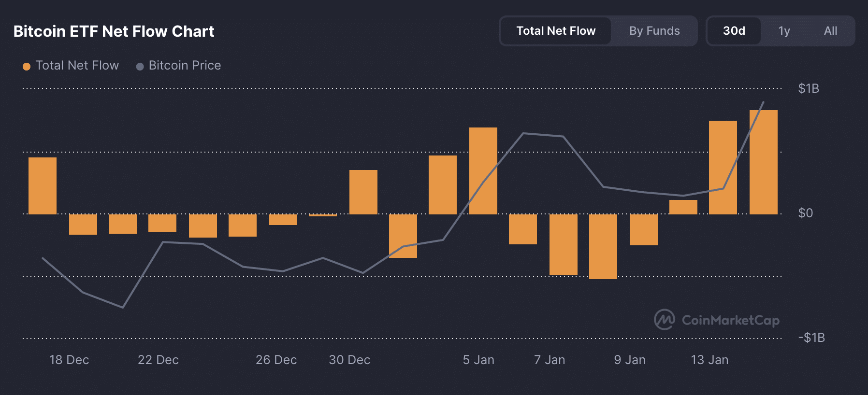The width and height of the screenshot is (868, 395).
Task: Select the 30d time range
Action: click(734, 31)
